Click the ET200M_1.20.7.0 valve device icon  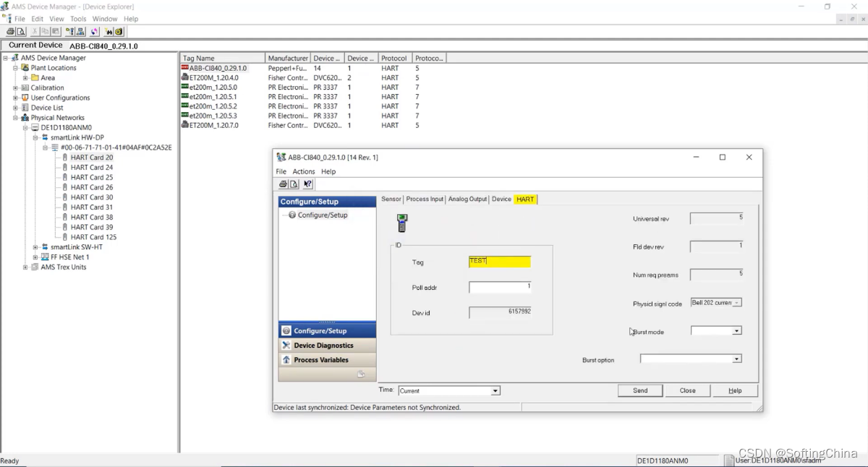(185, 125)
